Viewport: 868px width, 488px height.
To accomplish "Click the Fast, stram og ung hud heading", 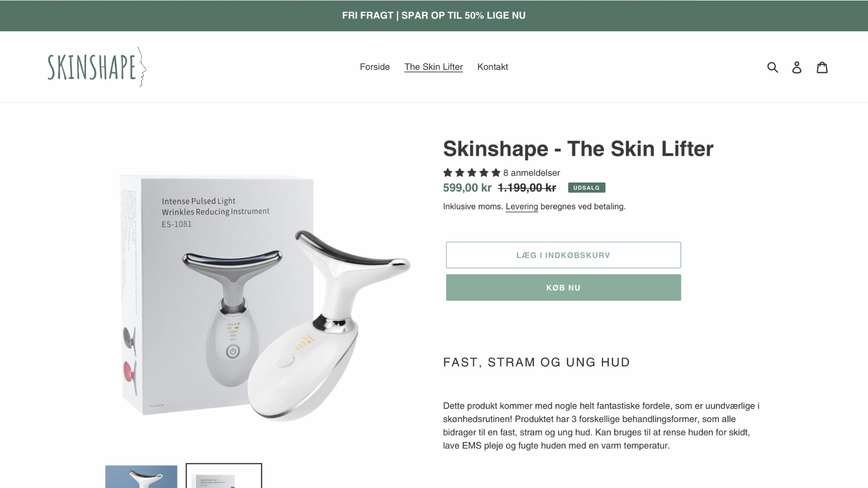I will click(x=536, y=362).
